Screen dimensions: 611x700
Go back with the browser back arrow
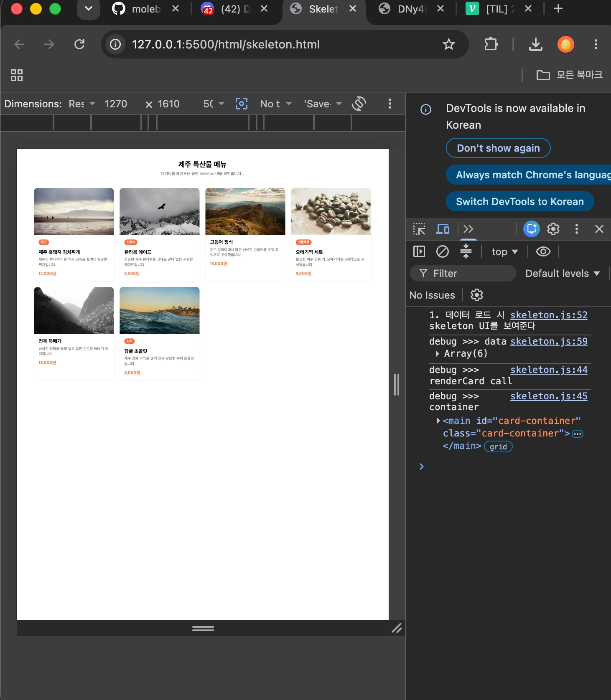19,44
